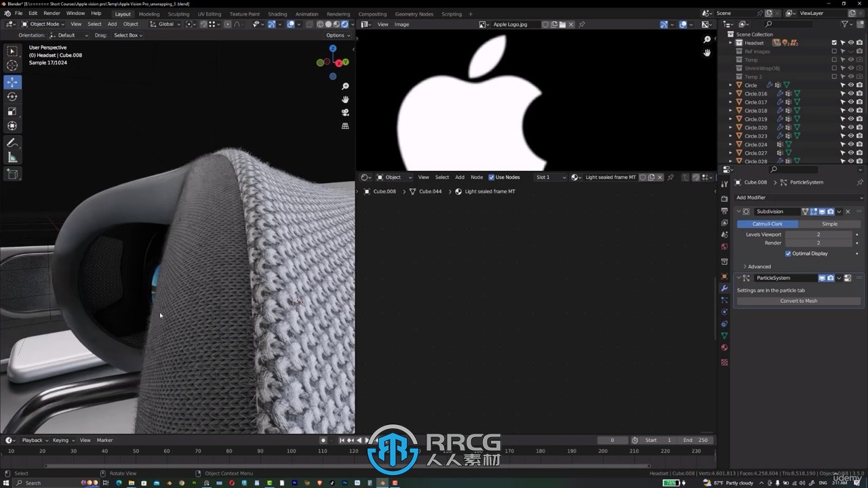Image resolution: width=868 pixels, height=488 pixels.
Task: Open the World properties tab
Action: (724, 247)
